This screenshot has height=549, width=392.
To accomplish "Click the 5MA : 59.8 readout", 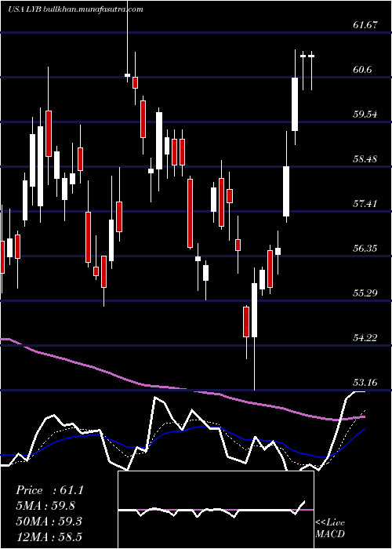I will 45,506.
